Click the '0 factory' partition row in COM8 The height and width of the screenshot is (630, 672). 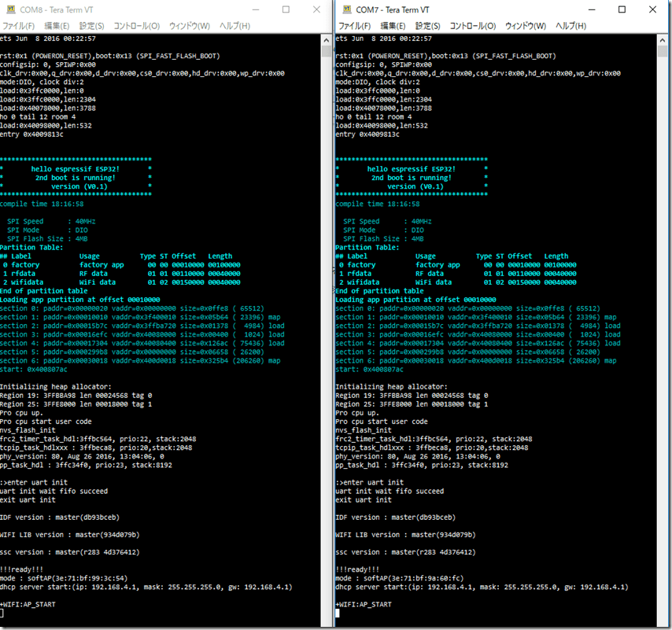pyautogui.click(x=122, y=265)
